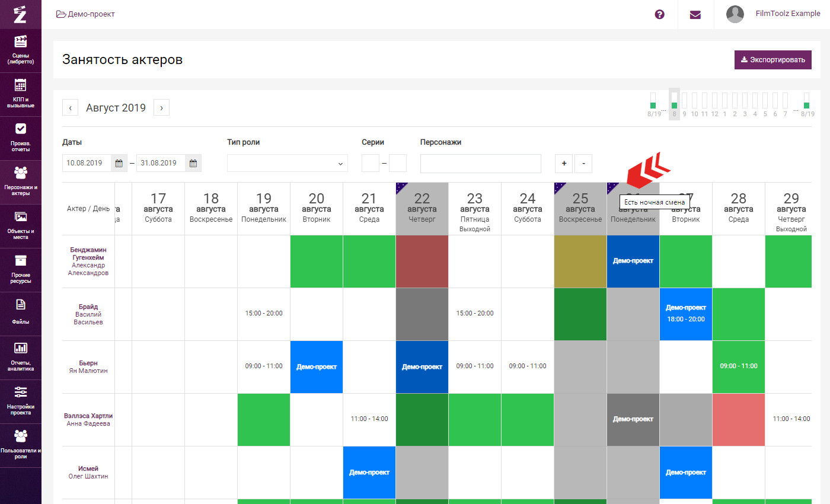
Task: Open actor Брайд Василий Васильев row label
Action: point(88,314)
